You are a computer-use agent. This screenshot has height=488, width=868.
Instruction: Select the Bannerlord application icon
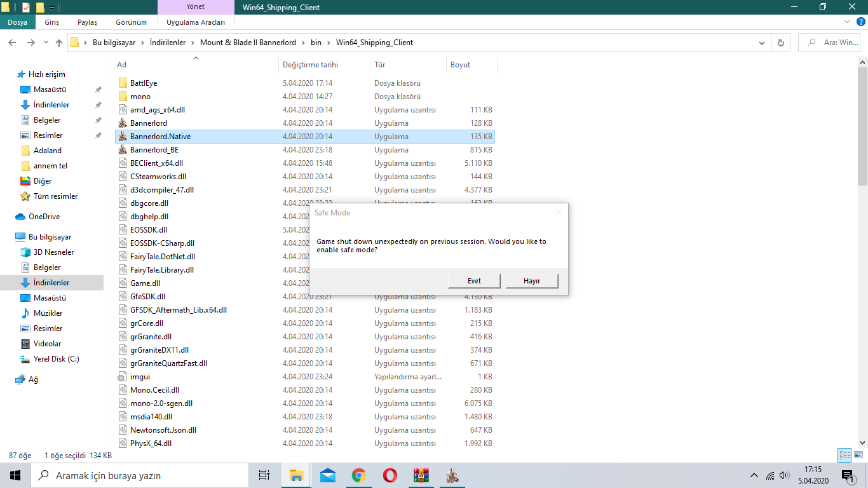coord(123,123)
